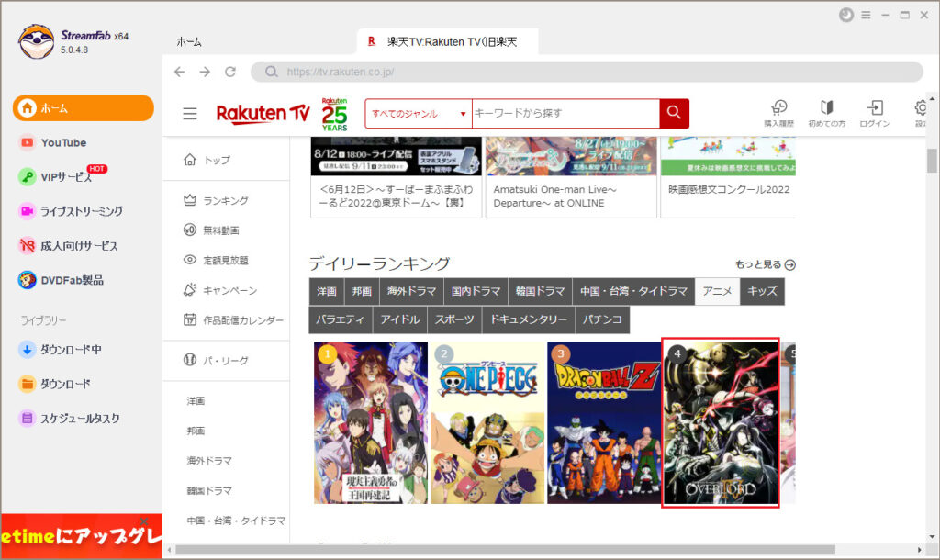Select the パチンコ ranking tab
940x560 pixels.
(x=602, y=319)
